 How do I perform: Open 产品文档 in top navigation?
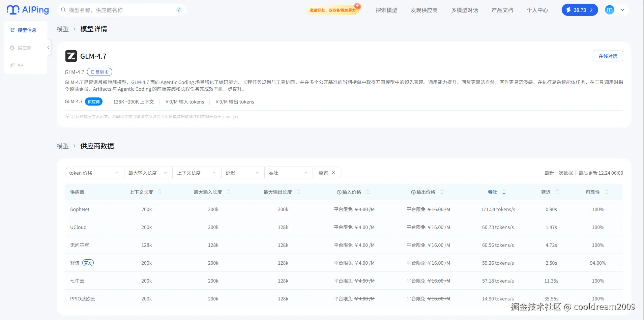[502, 10]
